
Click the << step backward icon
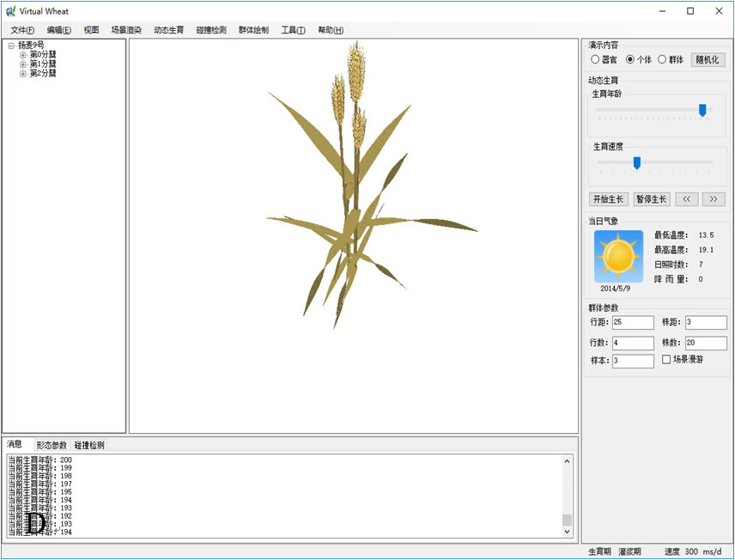click(686, 198)
